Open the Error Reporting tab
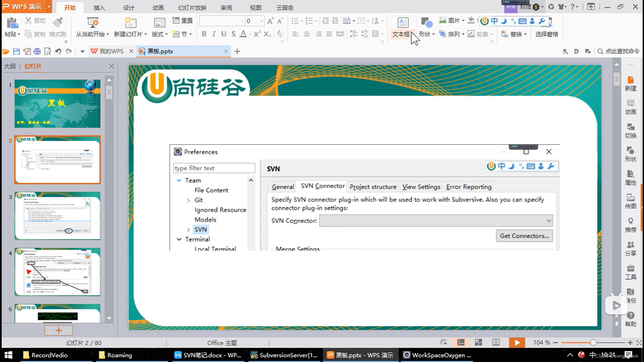This screenshot has height=362, width=644. tap(468, 186)
